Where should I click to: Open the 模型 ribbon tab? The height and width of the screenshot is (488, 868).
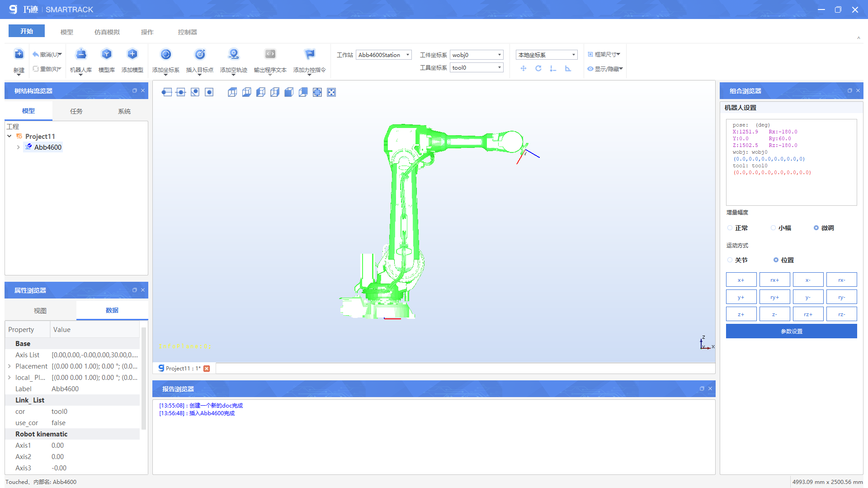[x=67, y=32]
